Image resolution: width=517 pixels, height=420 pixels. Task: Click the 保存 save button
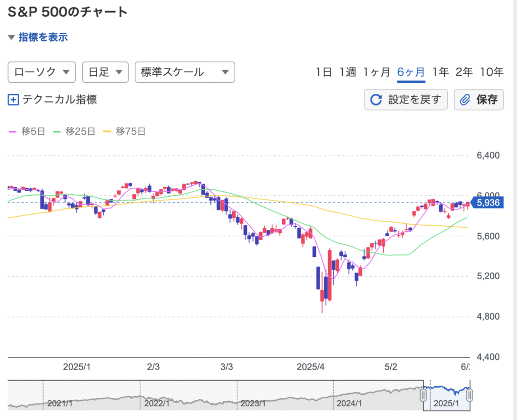(x=479, y=99)
